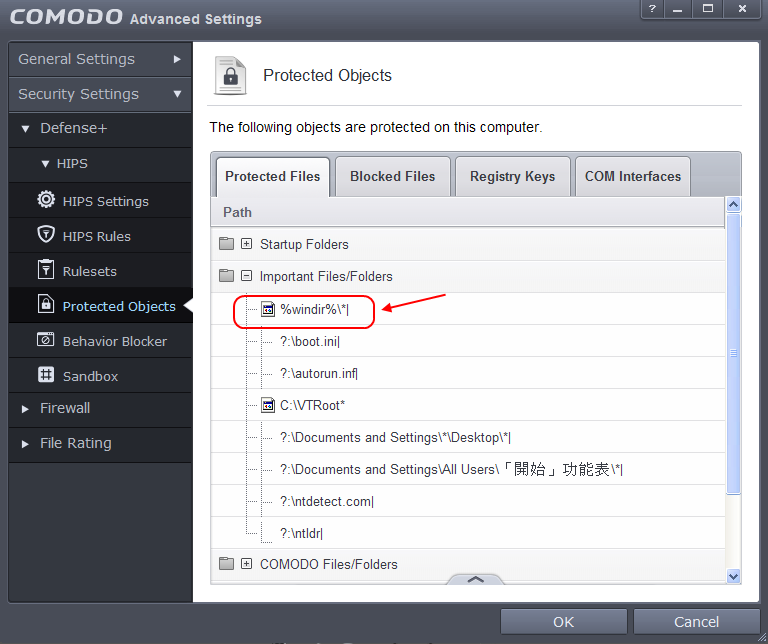
Task: Click the Protected Objects header lock icon
Action: (x=230, y=75)
